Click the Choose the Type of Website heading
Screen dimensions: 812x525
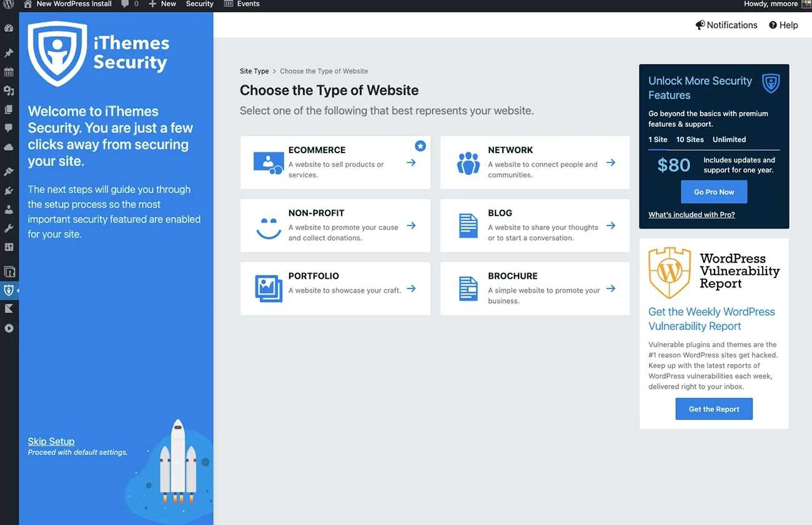329,90
